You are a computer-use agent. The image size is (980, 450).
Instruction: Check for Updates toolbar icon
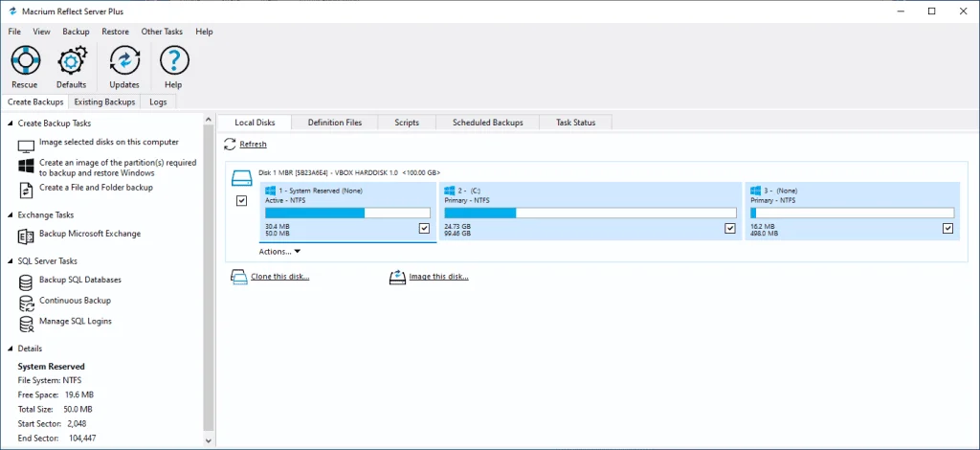(124, 60)
